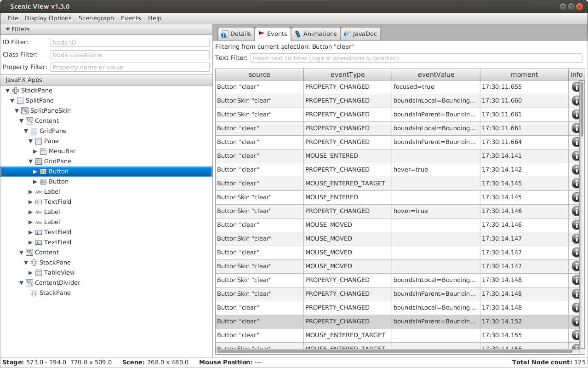Collapse the SplitPaneSkin tree node
588x368 pixels.
coord(17,111)
